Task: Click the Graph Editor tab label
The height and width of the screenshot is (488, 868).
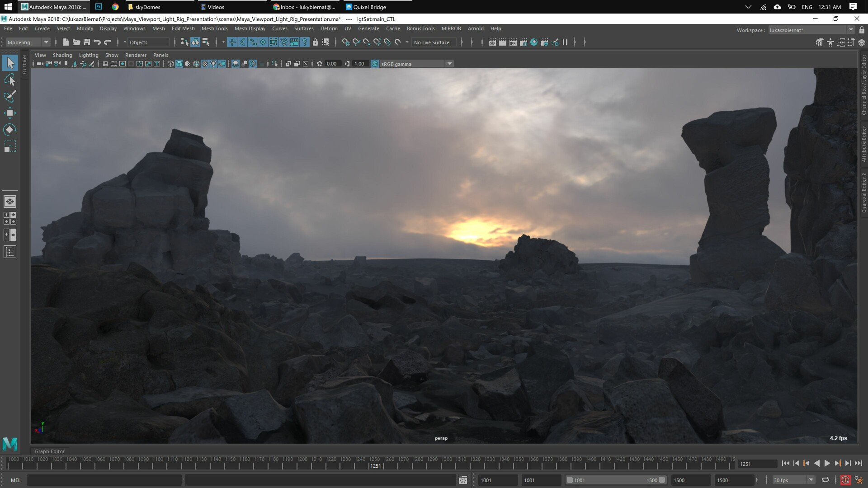Action: [50, 451]
